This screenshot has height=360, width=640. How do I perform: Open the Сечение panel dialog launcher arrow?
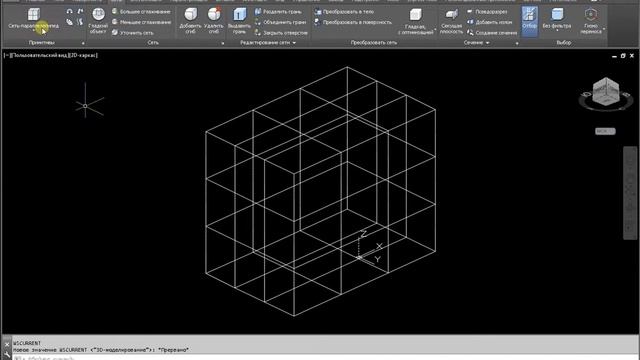click(x=517, y=43)
